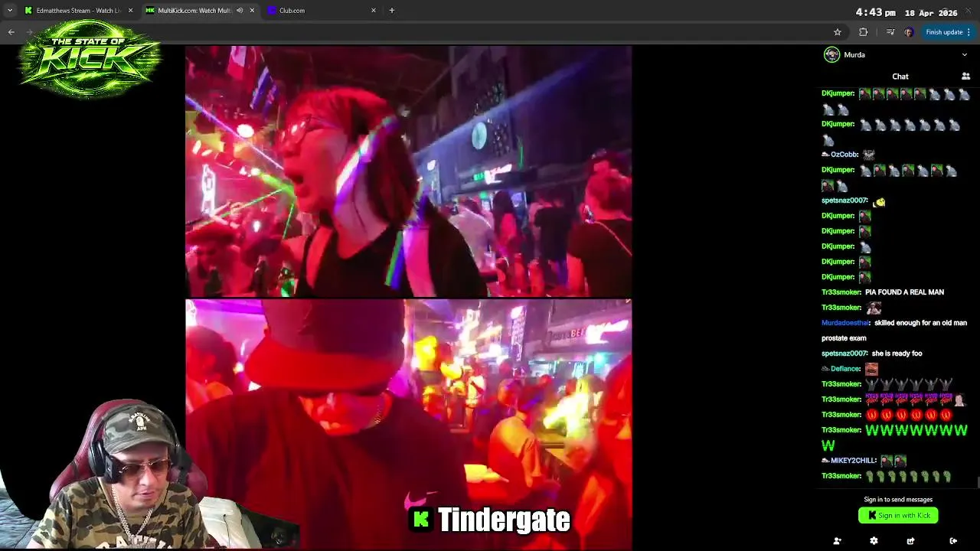Click Defiance username in chat
Viewport: 980px width, 551px height.
[845, 369]
